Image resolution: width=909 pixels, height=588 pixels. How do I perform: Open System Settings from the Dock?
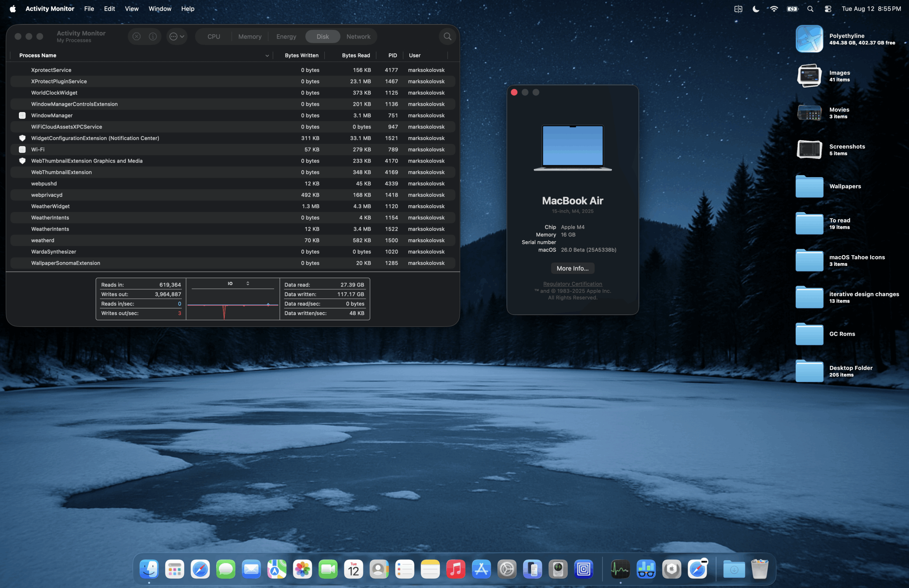click(x=507, y=569)
